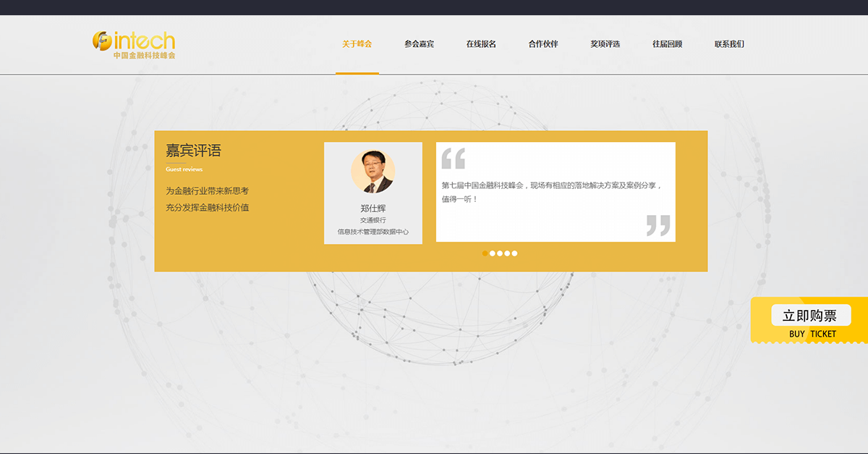Viewport: 868px width, 454px height.
Task: Go to 在线报名 page
Action: click(481, 44)
